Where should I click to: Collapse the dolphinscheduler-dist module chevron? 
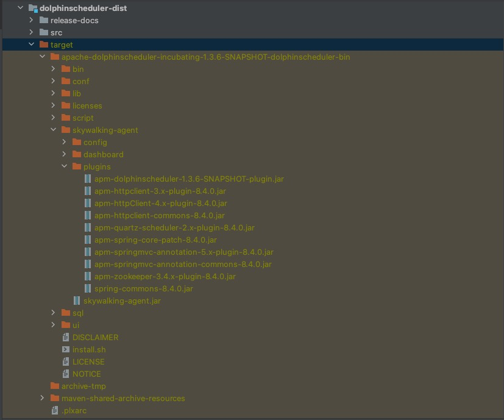(20, 7)
